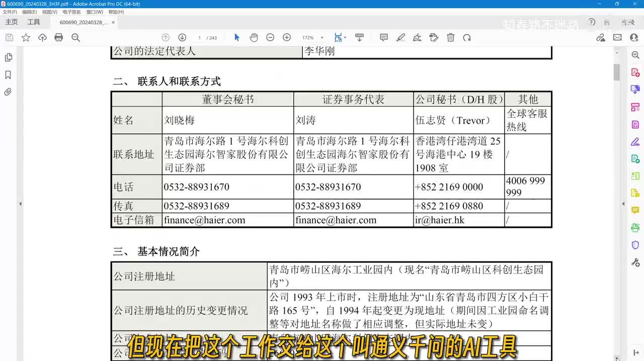Go to next page with down arrow
This screenshot has width=644, height=361.
pos(182,38)
